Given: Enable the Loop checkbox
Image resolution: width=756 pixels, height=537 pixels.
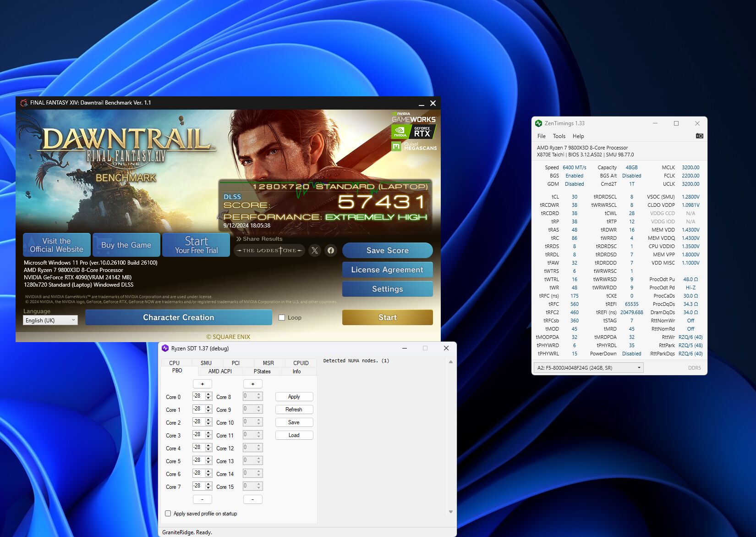Looking at the screenshot, I should pyautogui.click(x=282, y=317).
